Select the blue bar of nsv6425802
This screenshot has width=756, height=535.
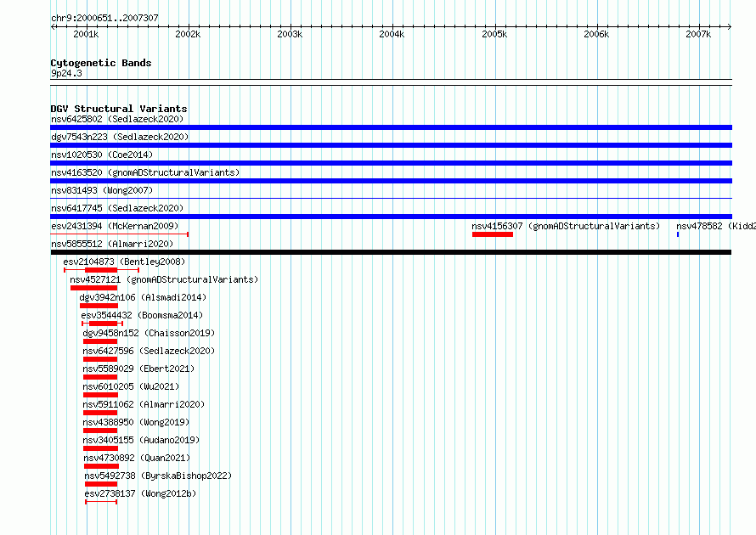click(x=391, y=127)
